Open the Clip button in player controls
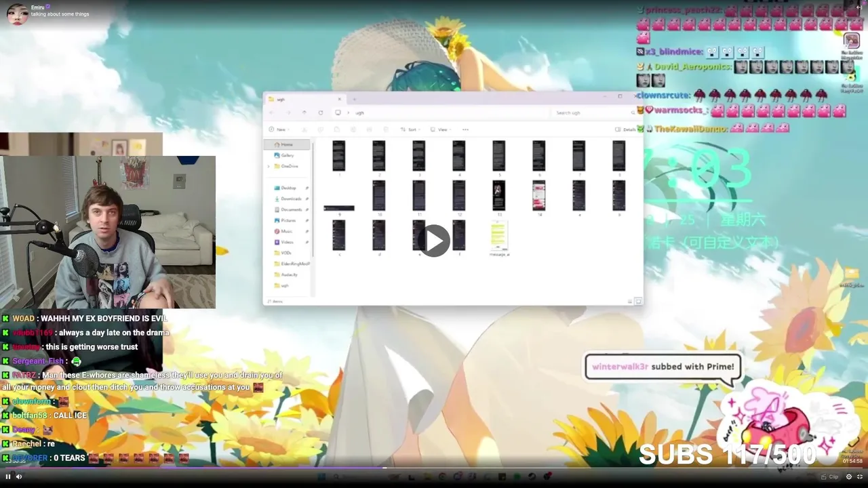Screen dimensions: 868x488 (830, 476)
